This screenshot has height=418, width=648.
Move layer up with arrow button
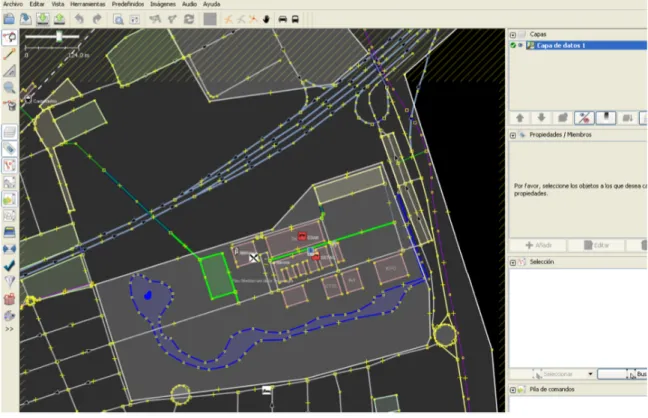click(520, 118)
